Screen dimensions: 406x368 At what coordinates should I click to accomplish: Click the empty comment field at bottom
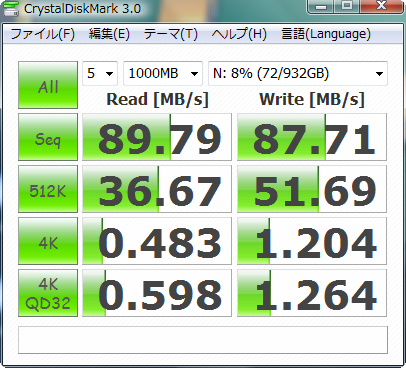click(203, 340)
